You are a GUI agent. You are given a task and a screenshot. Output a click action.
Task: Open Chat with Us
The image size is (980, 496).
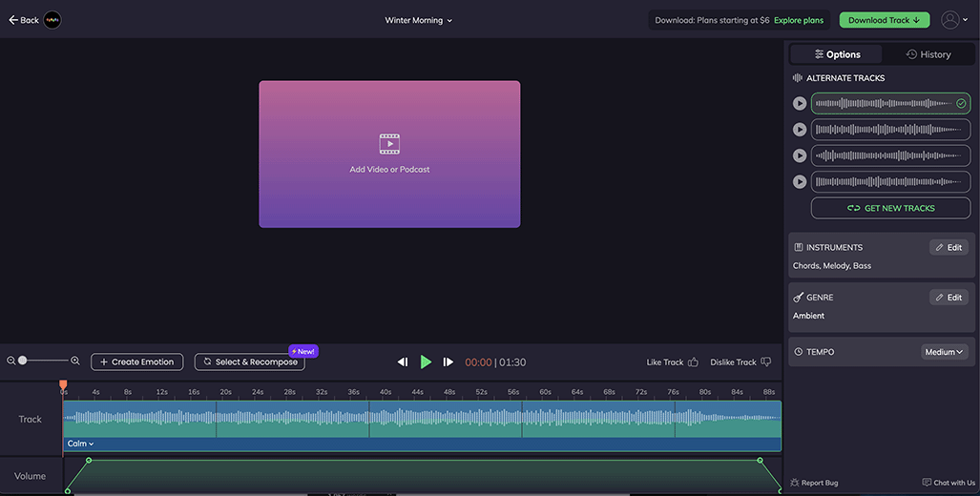(949, 483)
